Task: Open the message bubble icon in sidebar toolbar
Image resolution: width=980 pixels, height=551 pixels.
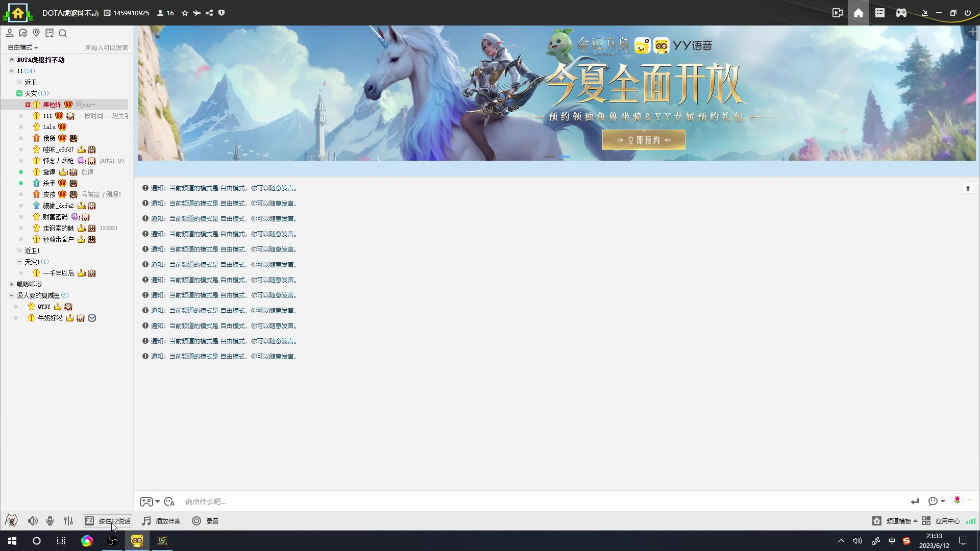Action: [x=23, y=33]
